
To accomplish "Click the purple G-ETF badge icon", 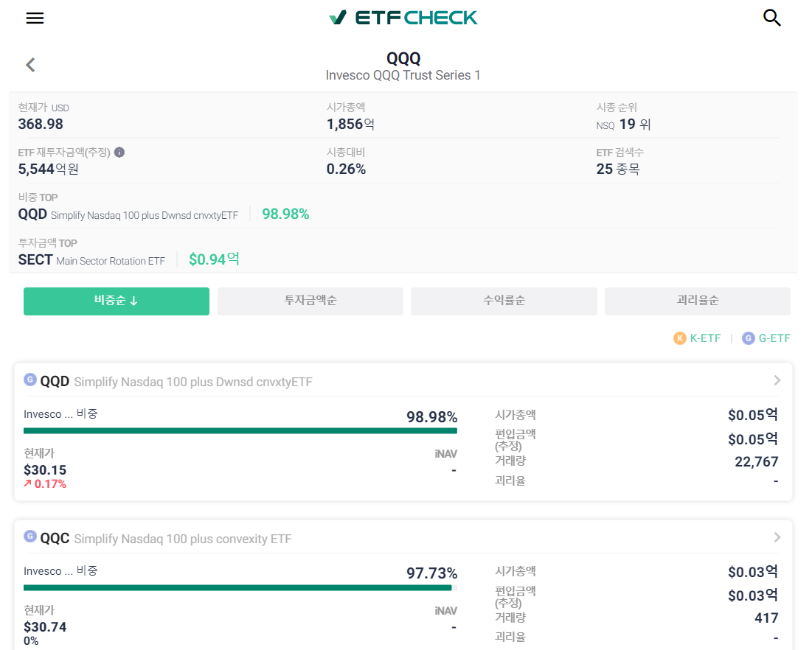I will tap(749, 338).
